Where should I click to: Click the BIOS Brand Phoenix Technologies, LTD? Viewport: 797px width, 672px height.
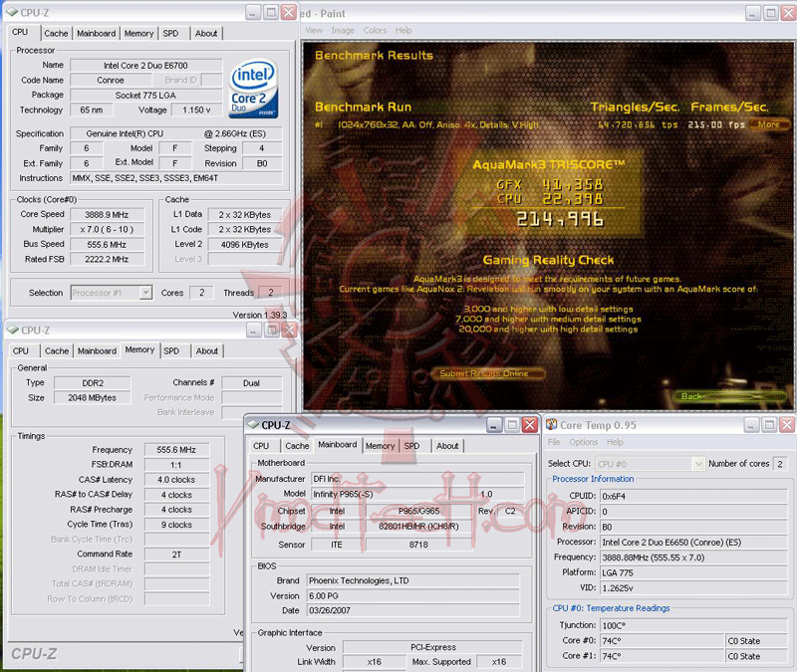[x=413, y=580]
